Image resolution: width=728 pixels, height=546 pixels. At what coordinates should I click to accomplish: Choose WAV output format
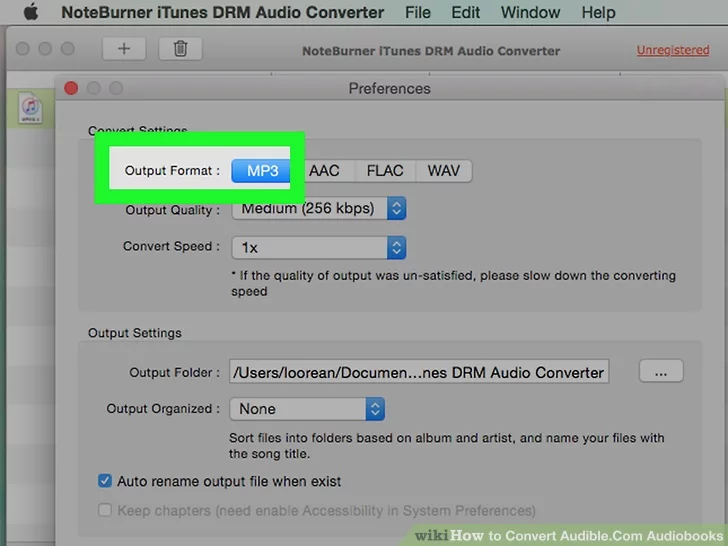click(x=443, y=171)
